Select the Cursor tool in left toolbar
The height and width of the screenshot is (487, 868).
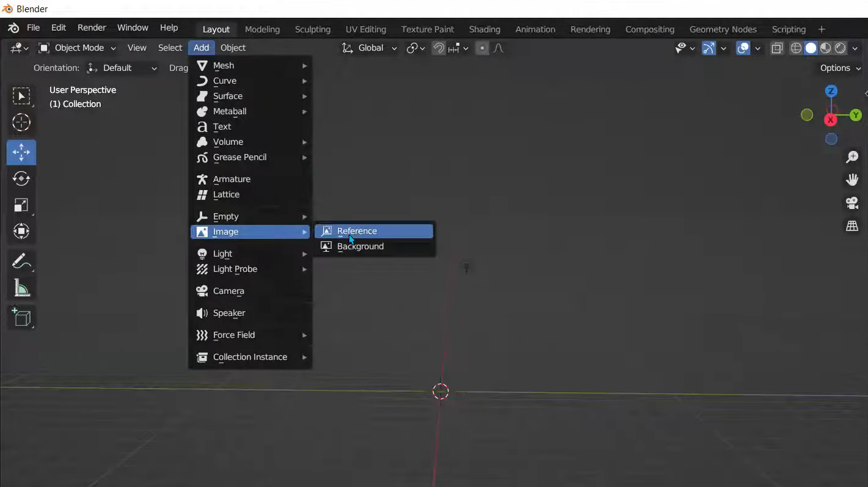pyautogui.click(x=21, y=123)
